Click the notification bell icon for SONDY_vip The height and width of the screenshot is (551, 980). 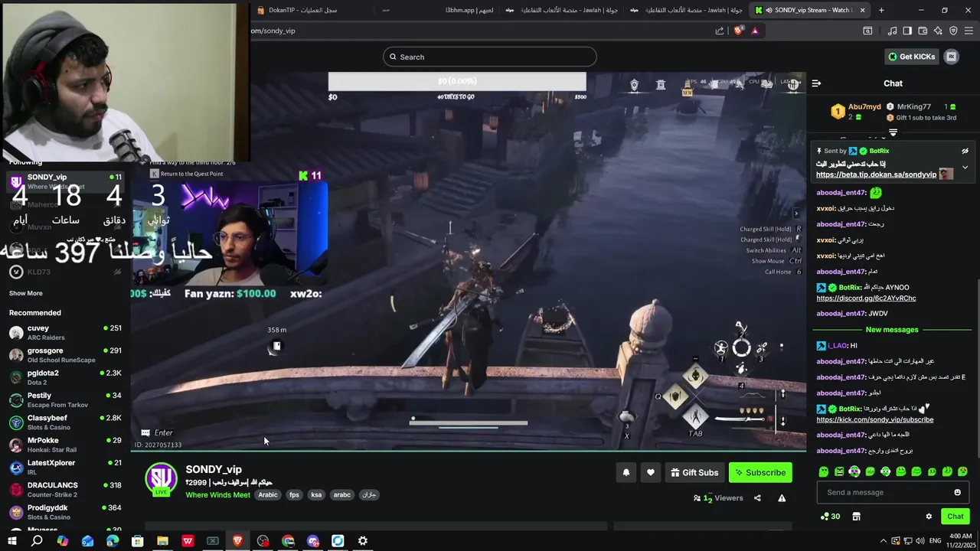tap(626, 472)
